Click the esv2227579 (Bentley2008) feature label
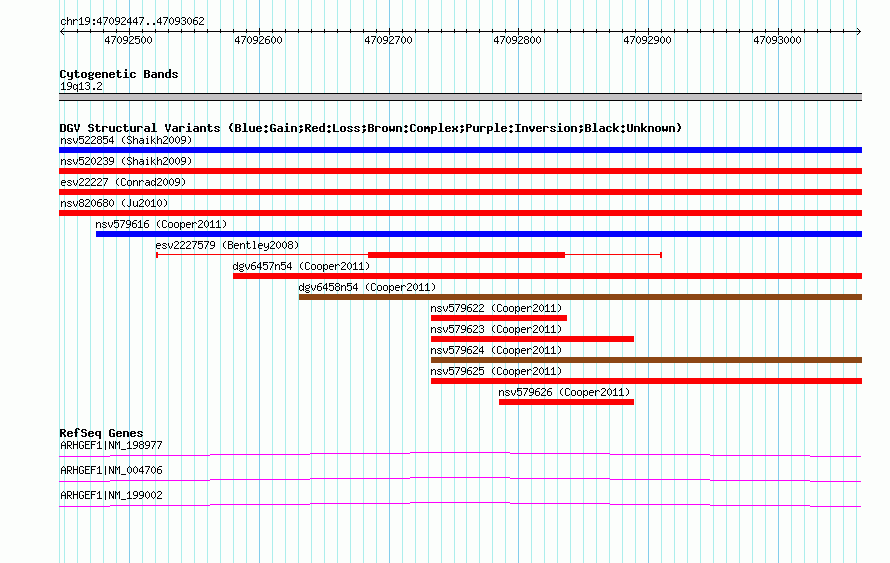Image resolution: width=890 pixels, height=563 pixels. (x=227, y=245)
